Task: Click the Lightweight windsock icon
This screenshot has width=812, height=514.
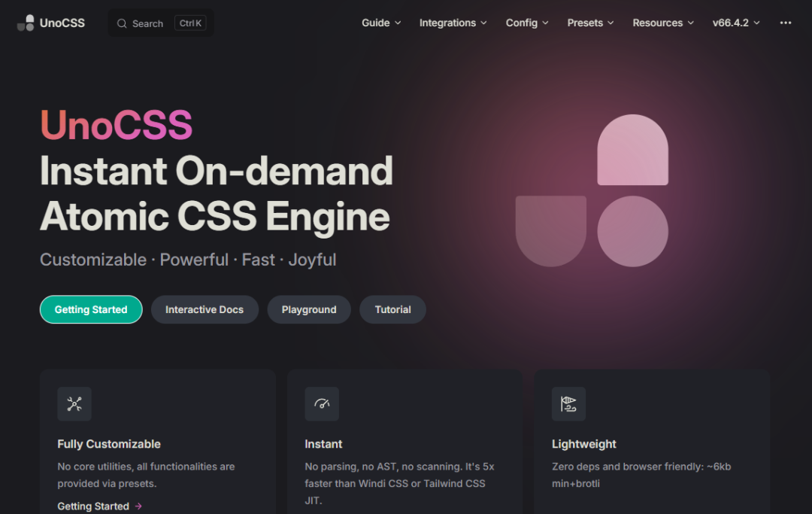Action: coord(568,403)
